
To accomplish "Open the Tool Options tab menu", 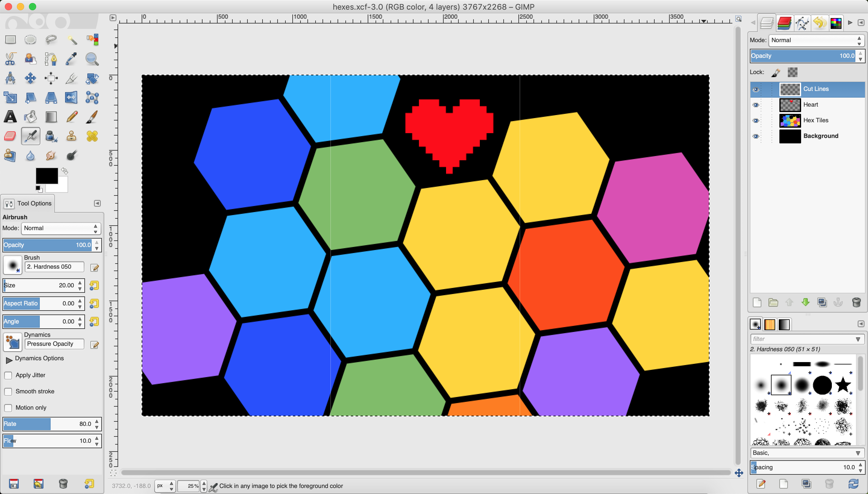I will 97,203.
